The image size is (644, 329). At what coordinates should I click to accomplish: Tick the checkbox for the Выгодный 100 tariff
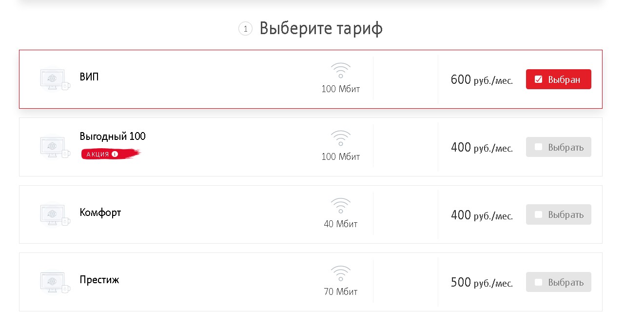pos(539,147)
